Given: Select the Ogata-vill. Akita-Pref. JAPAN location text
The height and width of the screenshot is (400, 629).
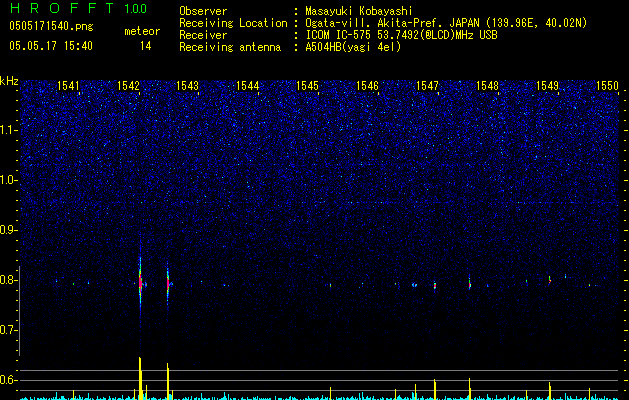Looking at the screenshot, I should pyautogui.click(x=446, y=23).
